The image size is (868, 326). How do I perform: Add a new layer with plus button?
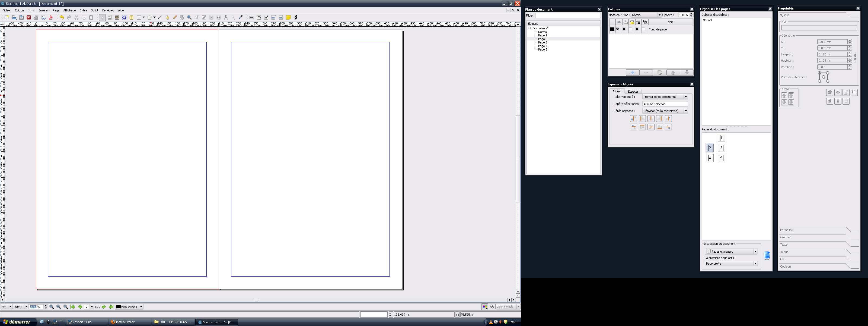(632, 73)
